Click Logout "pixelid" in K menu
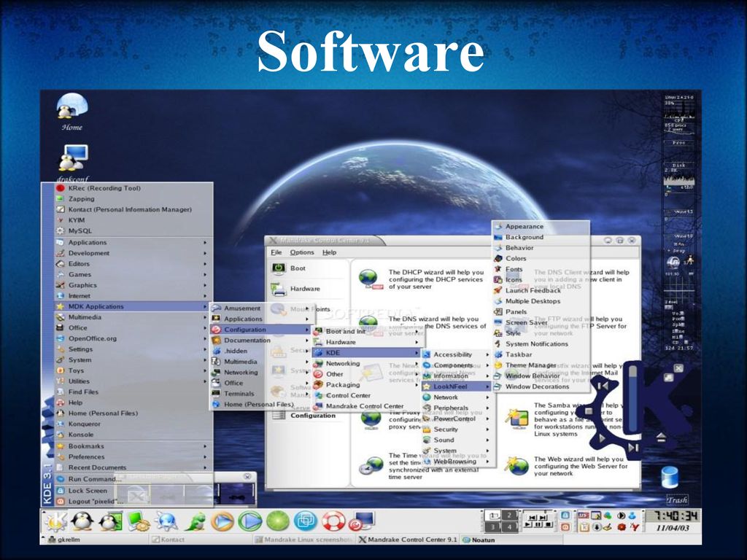This screenshot has width=747, height=560. 132,502
